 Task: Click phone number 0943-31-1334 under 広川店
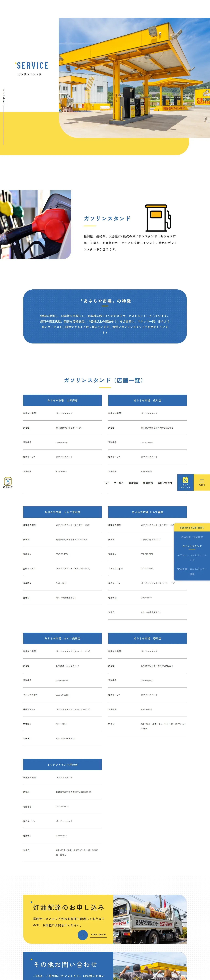point(147,442)
